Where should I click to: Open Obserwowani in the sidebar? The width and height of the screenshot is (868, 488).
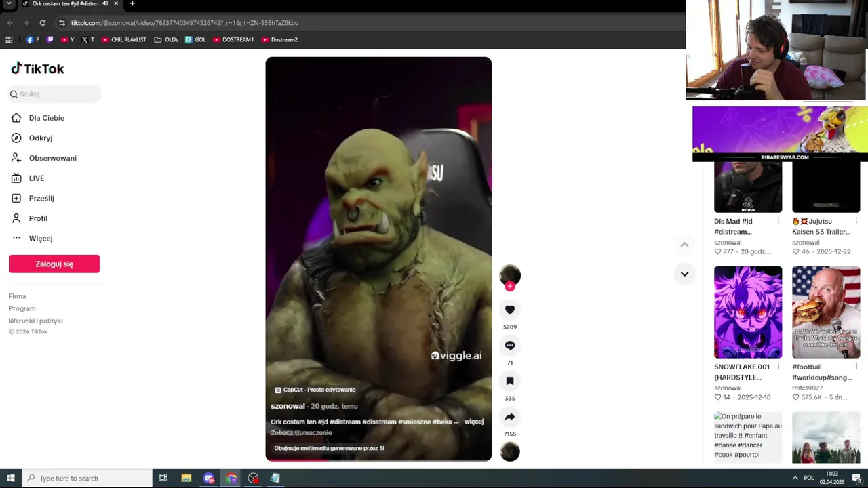pos(54,158)
